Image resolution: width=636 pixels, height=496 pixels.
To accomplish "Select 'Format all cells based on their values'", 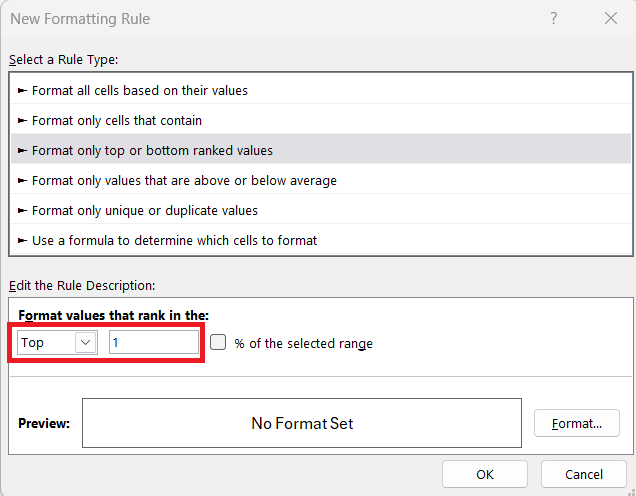I will click(321, 90).
